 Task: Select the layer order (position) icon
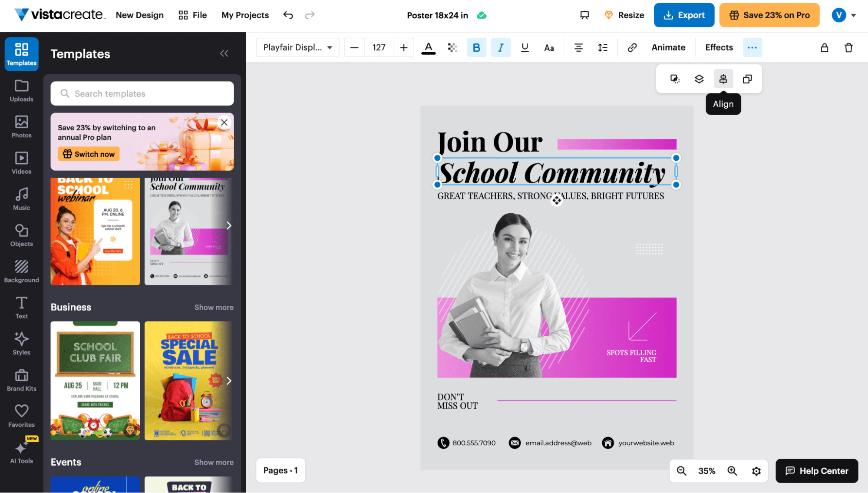pos(699,79)
